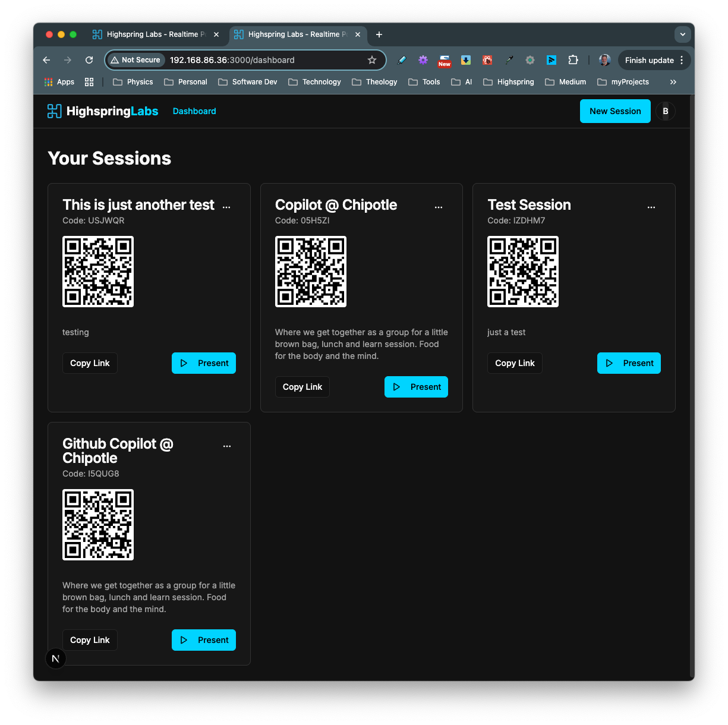Viewport: 728px width, 725px height.
Task: Open the options menu on Test Session card
Action: point(651,207)
